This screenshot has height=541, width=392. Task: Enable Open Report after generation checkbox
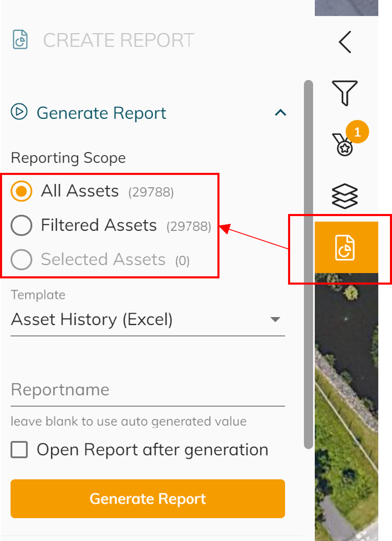tap(19, 450)
